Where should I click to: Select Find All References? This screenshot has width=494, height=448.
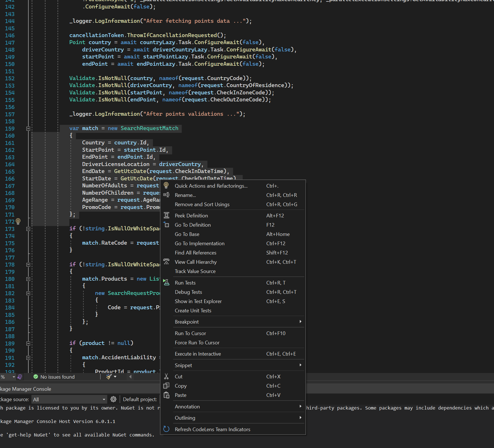233,253
